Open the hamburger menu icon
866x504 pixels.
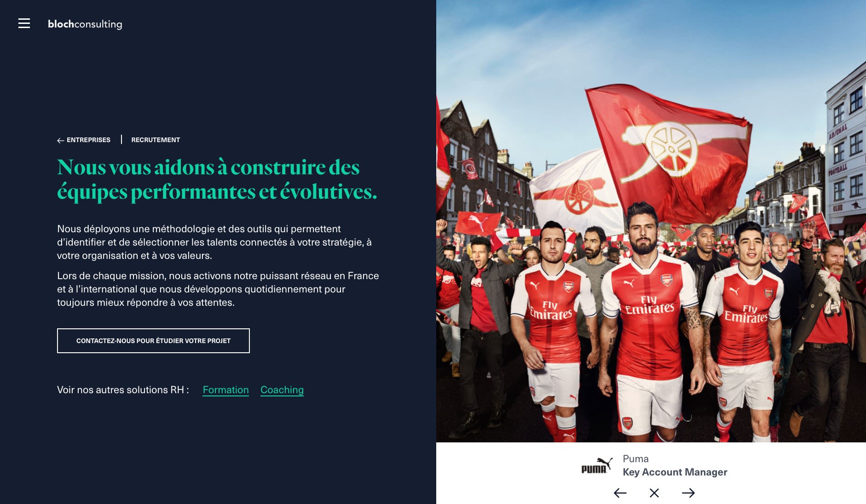(x=24, y=23)
